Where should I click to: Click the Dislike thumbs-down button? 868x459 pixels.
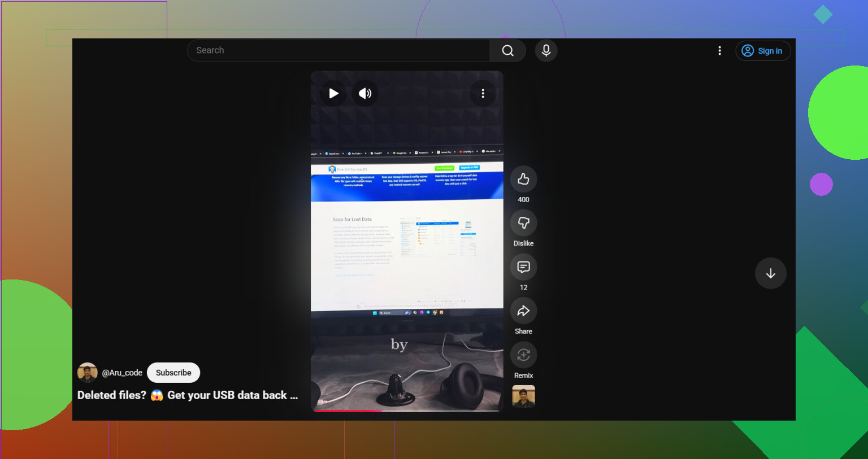[523, 223]
